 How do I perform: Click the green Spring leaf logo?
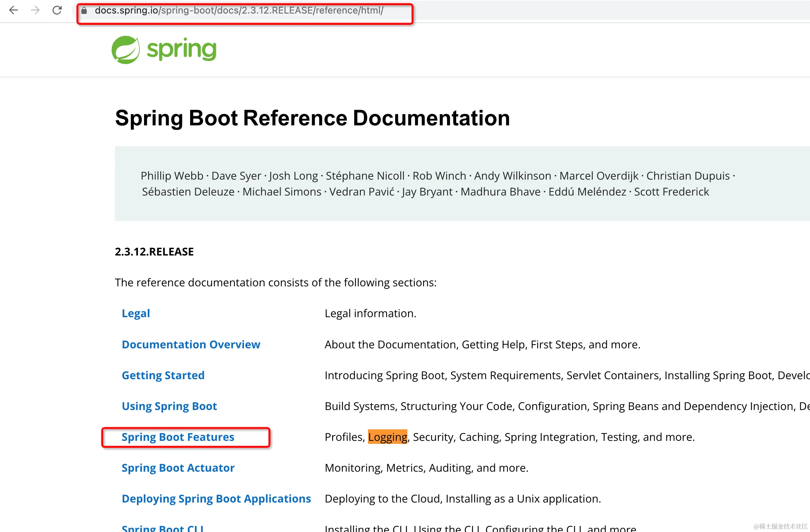[x=125, y=50]
